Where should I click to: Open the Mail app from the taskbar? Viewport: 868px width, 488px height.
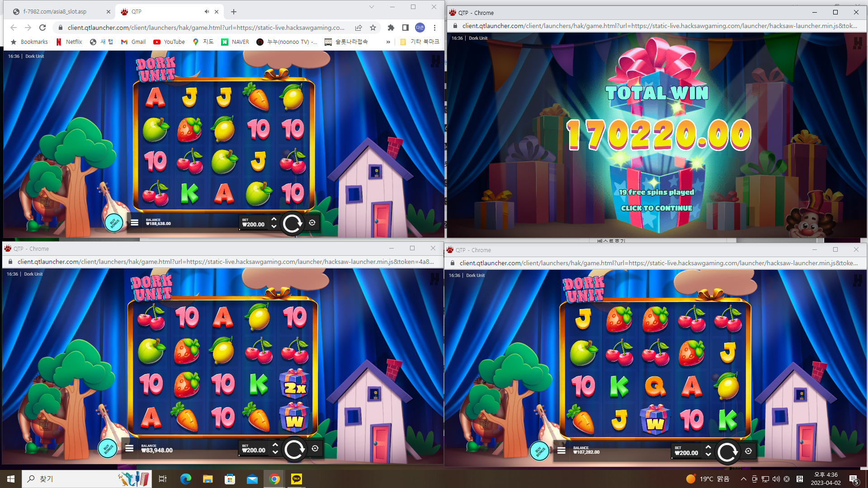tap(252, 479)
